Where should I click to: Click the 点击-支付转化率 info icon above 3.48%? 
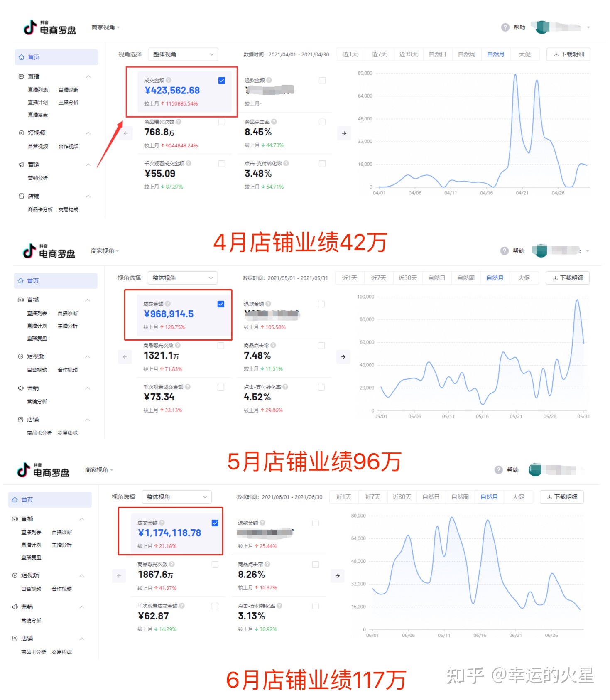286,163
